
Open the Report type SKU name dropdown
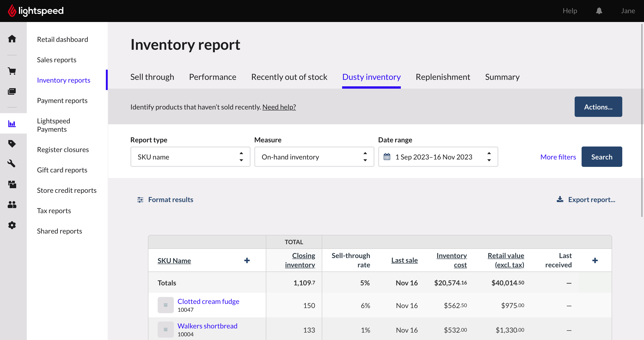tap(190, 157)
